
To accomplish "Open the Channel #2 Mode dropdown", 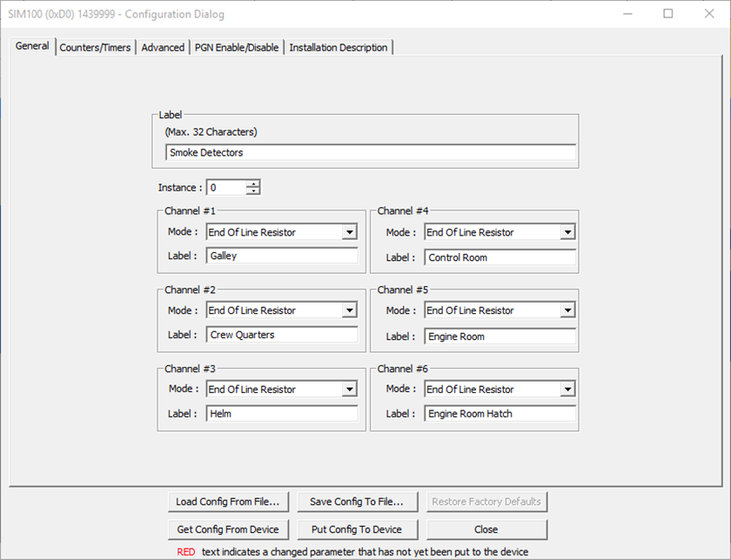I will coord(349,310).
